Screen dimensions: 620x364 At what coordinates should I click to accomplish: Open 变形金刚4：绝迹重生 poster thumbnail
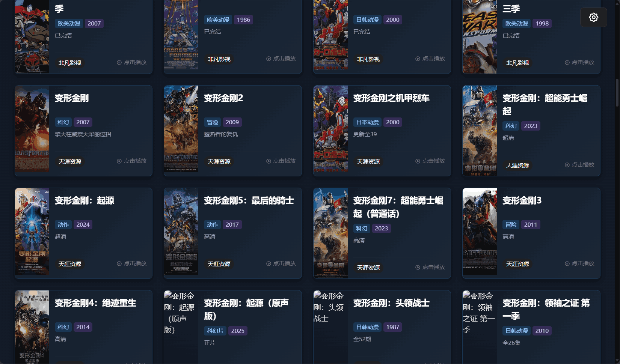click(x=32, y=327)
